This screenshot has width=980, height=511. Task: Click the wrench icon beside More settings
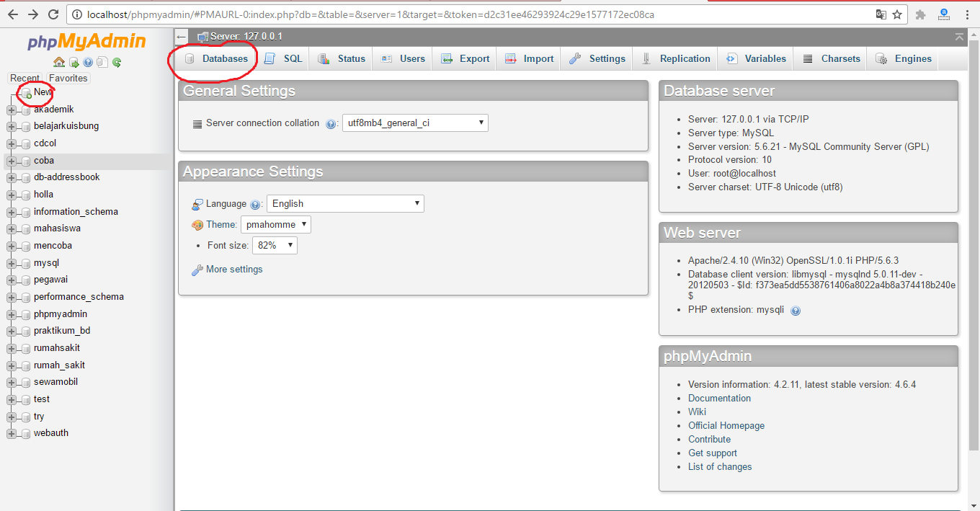pos(197,270)
